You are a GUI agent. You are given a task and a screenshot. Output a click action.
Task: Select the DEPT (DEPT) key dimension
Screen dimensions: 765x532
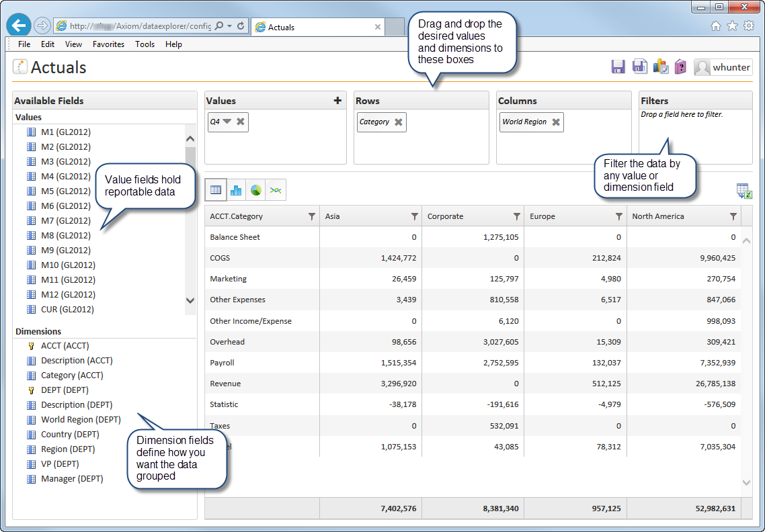coord(58,390)
